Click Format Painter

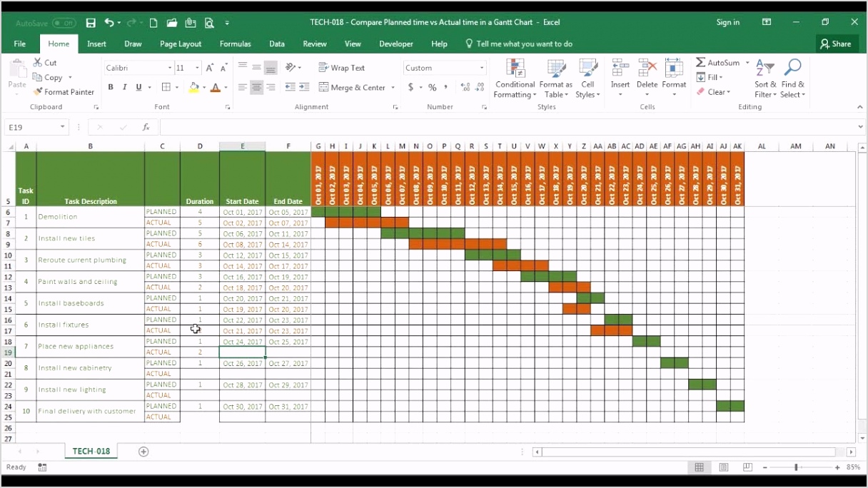click(x=64, y=92)
